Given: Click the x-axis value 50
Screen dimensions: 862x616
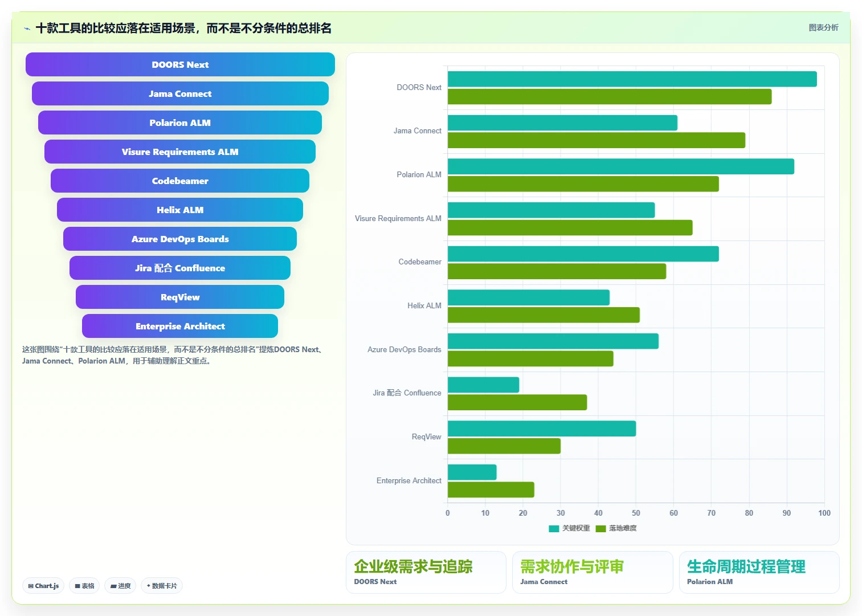Looking at the screenshot, I should click(636, 513).
